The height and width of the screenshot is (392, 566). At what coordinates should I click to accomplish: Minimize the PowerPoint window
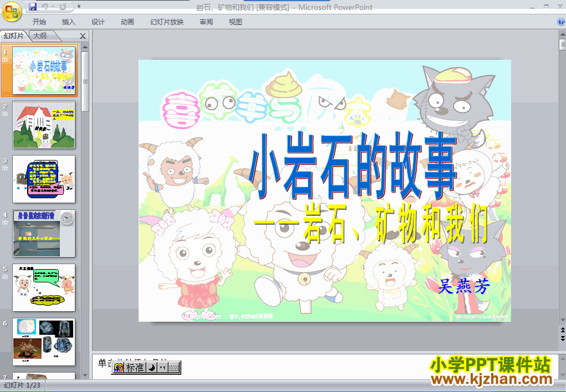pyautogui.click(x=533, y=7)
